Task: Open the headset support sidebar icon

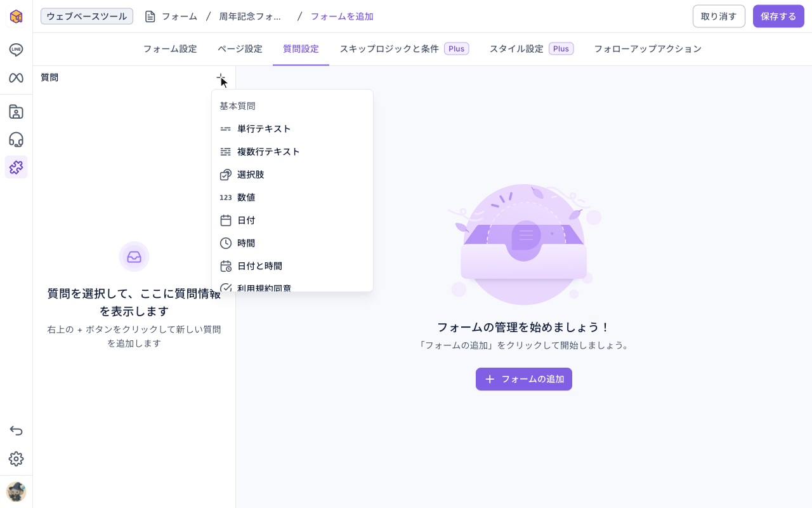Action: coord(16,140)
